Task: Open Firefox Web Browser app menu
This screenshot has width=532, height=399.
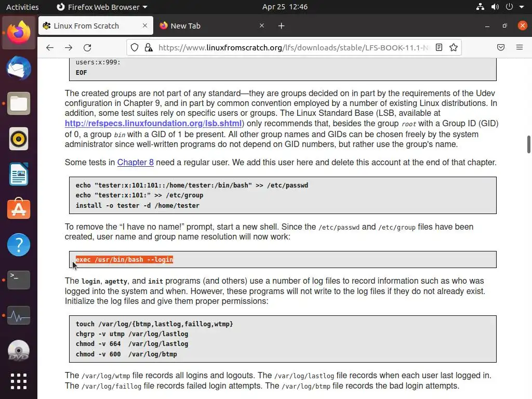Action: pos(102,7)
